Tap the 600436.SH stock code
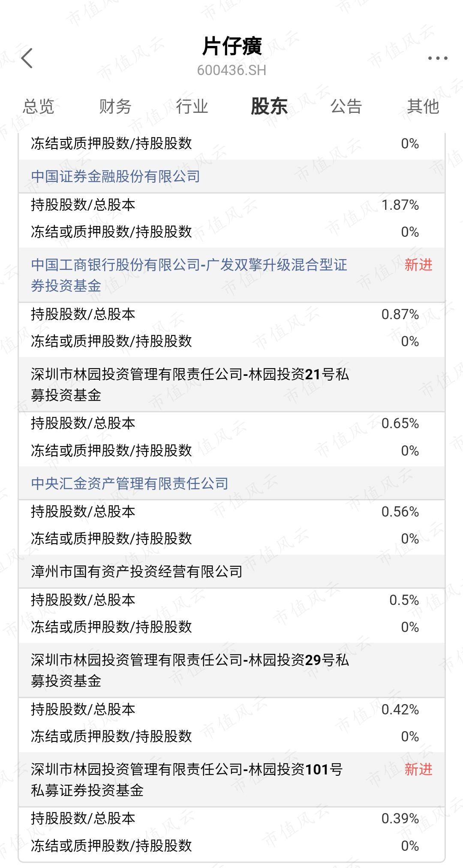463x868 pixels. (232, 70)
